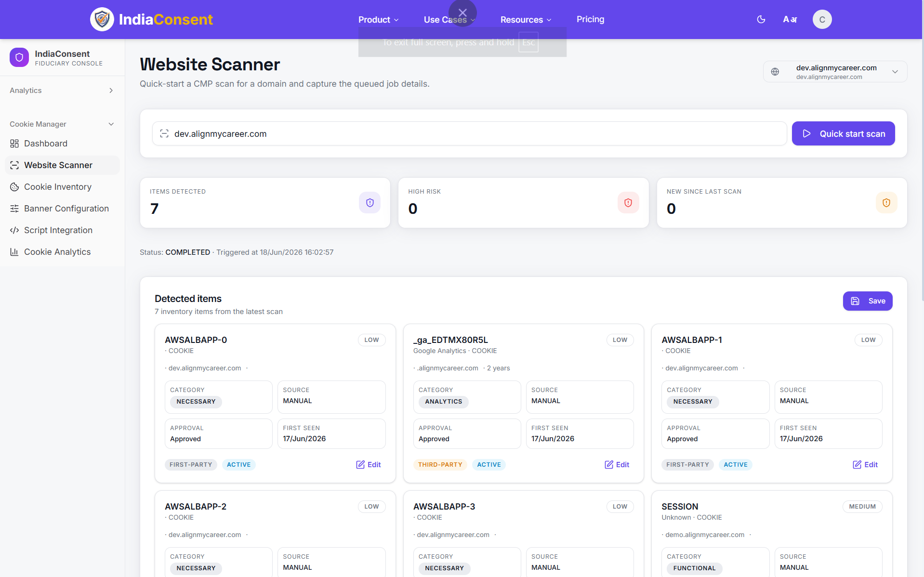Image resolution: width=924 pixels, height=577 pixels.
Task: Click the Website Scanner scan icon in sidebar
Action: tap(14, 165)
